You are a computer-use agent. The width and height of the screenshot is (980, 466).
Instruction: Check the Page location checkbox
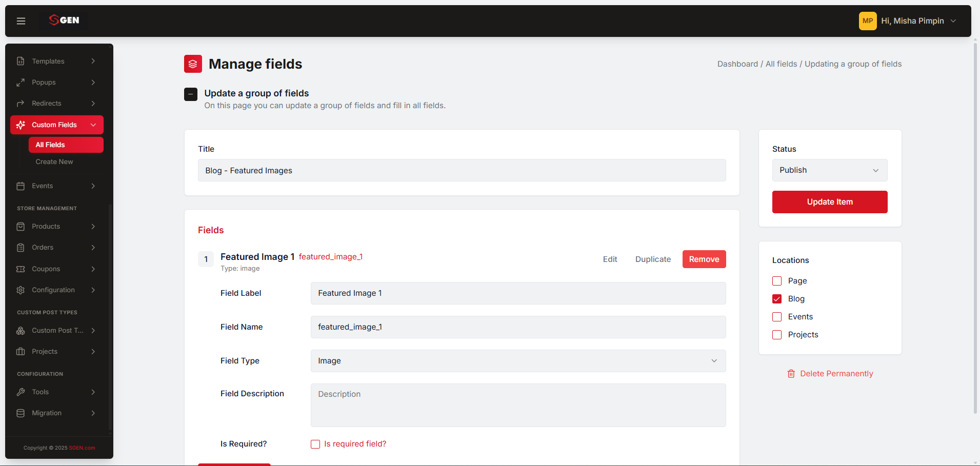(777, 281)
